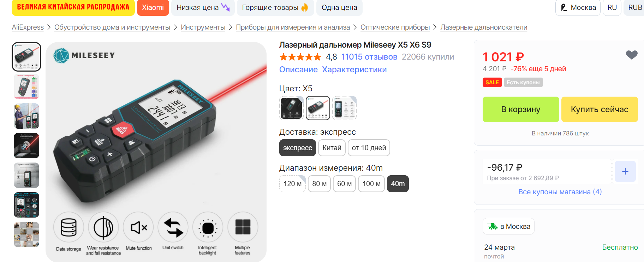Open the Москва city selector
The width and height of the screenshot is (644, 262).
[578, 7]
